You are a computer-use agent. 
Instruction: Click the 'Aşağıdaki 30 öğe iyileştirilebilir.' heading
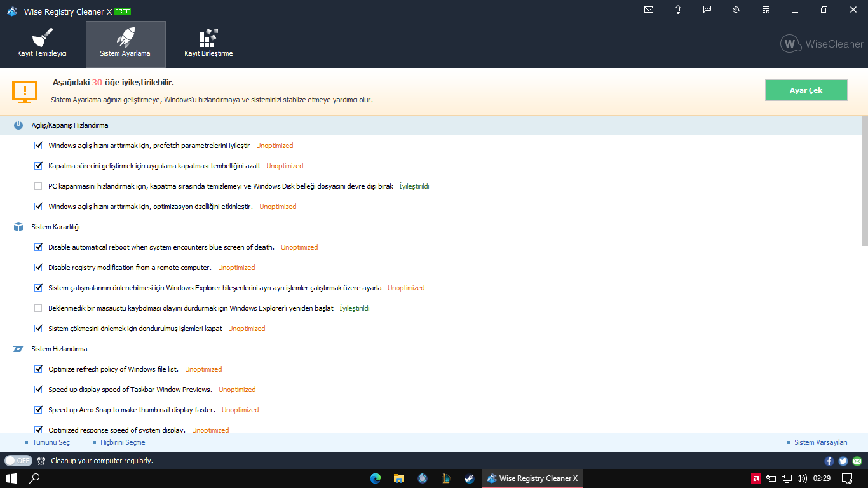(x=113, y=83)
